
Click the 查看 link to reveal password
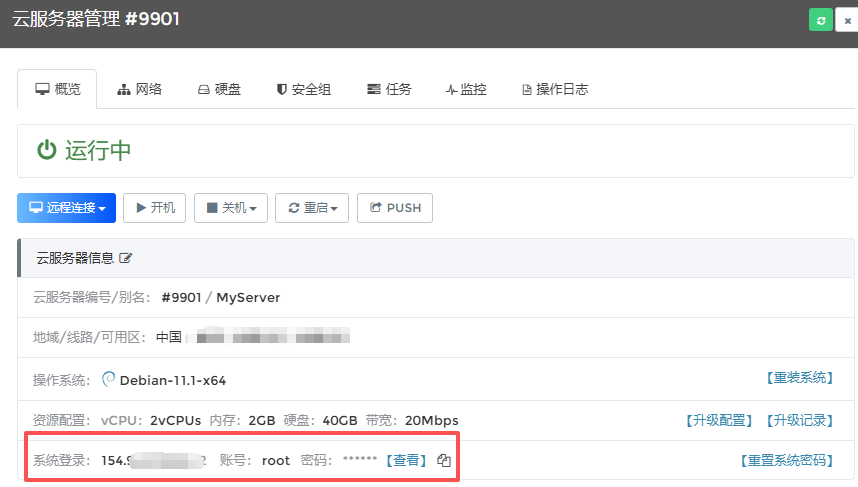407,461
